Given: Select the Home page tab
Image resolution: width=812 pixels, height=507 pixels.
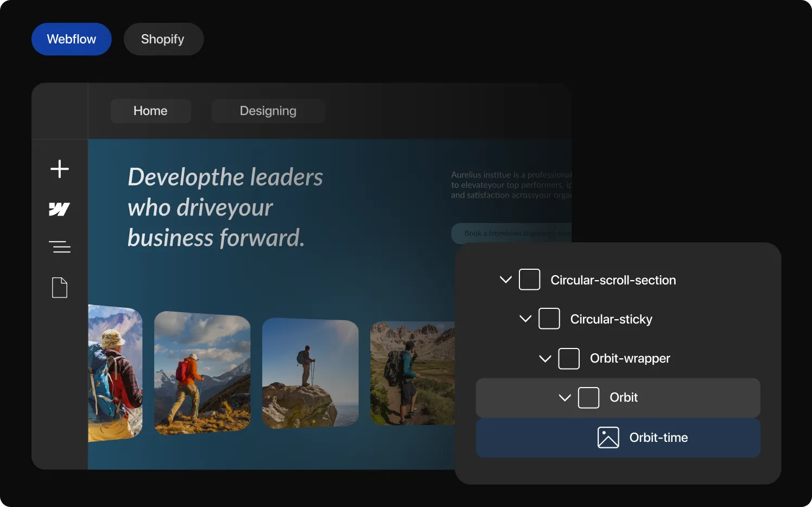Looking at the screenshot, I should click(151, 111).
